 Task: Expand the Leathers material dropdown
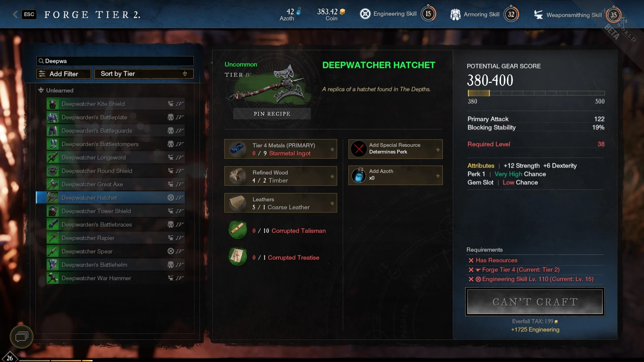point(332,203)
